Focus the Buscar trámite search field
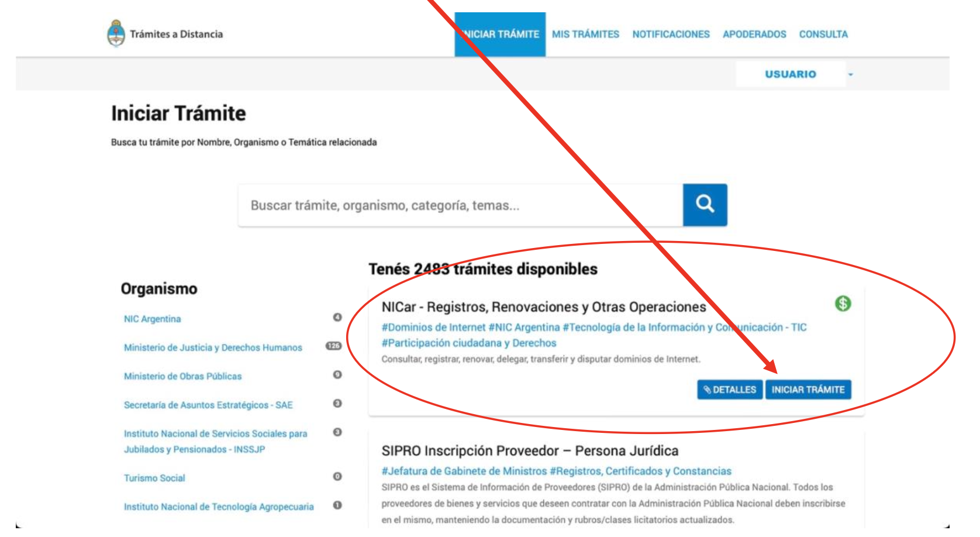Viewport: 980px width, 537px height. click(x=460, y=205)
